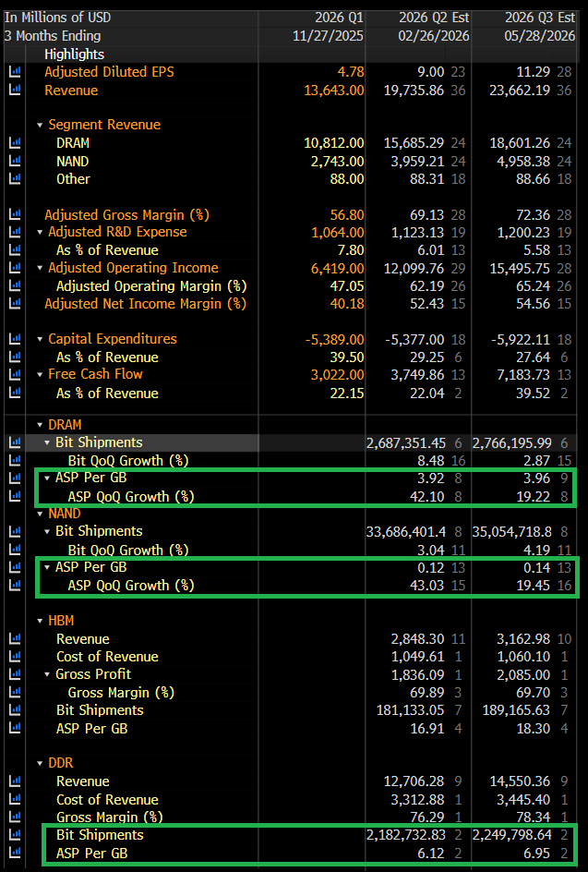
Task: Click the Revenue estimate 19,735.86
Action: coord(414,91)
